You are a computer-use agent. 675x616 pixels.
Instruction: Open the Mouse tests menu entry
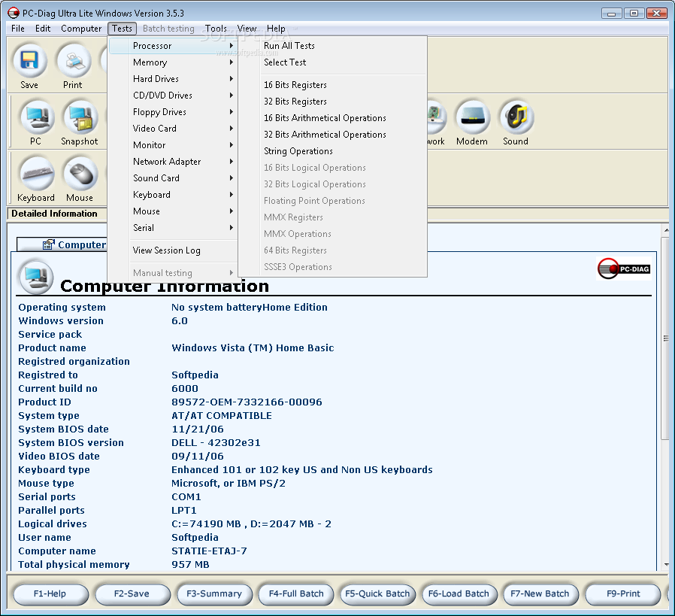(173, 211)
